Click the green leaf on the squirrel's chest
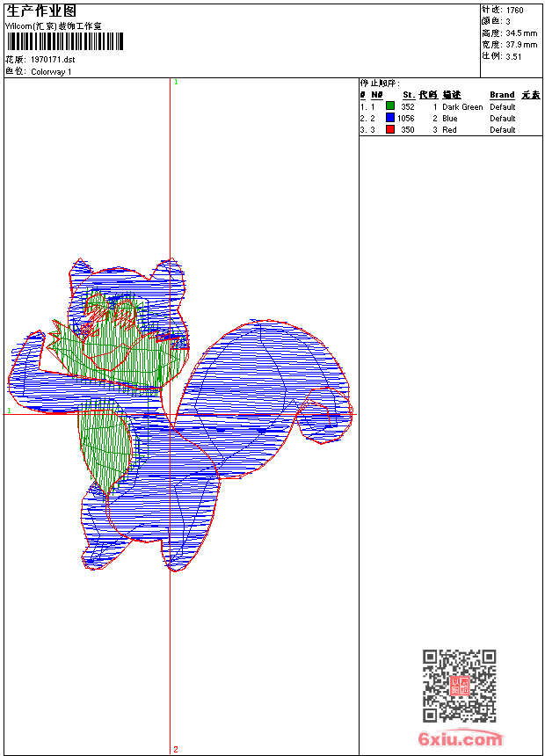Viewport: 545px width, 756px height. click(x=105, y=441)
